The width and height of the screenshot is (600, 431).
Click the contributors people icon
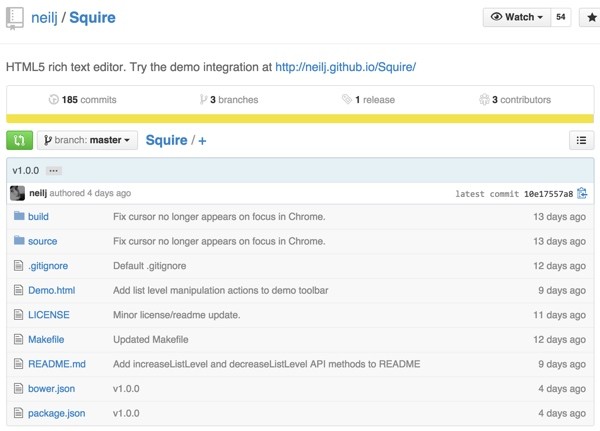[484, 100]
